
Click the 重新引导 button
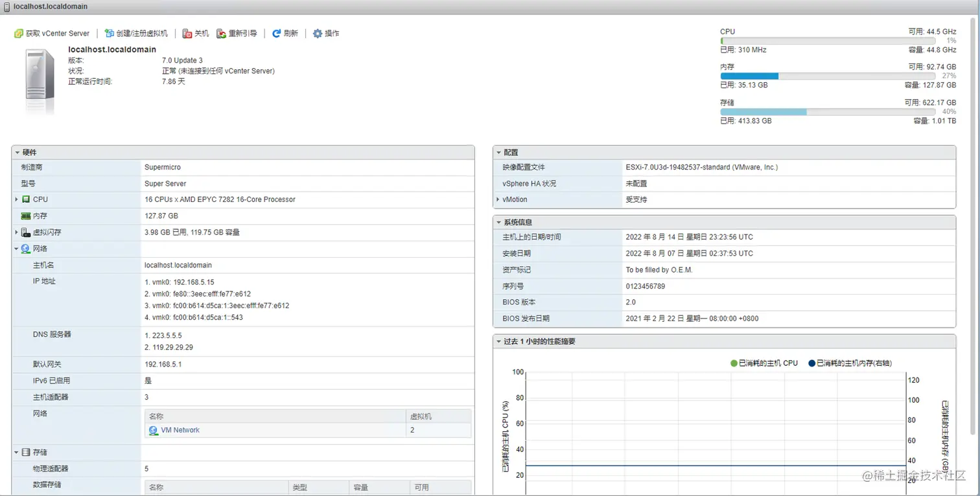tap(237, 34)
